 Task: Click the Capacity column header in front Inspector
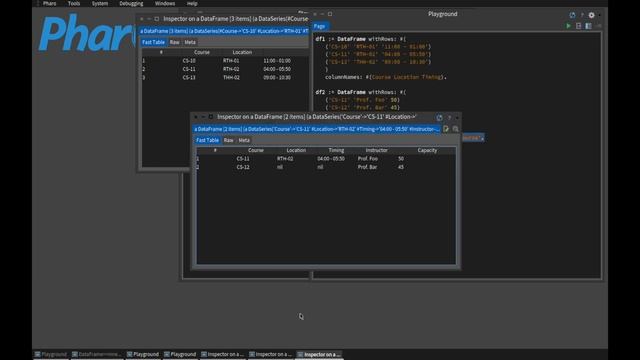point(427,150)
